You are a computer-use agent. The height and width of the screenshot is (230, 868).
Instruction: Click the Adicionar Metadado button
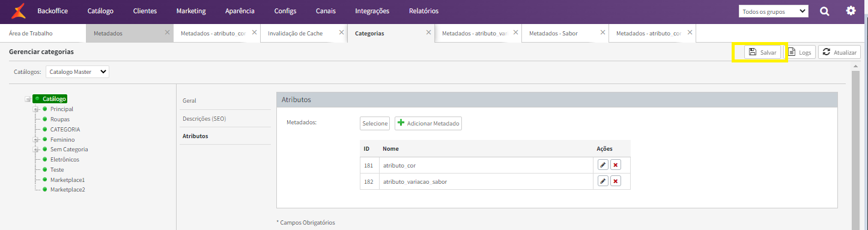tap(428, 123)
